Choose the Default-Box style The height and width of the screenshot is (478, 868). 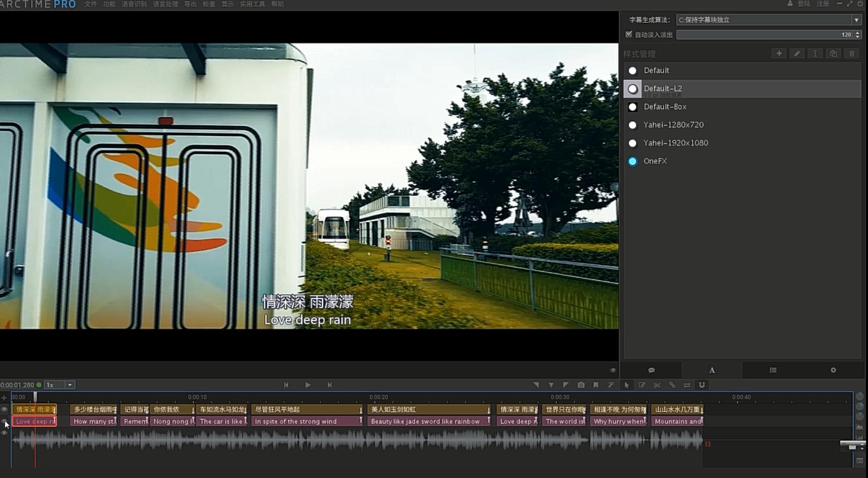pos(633,107)
